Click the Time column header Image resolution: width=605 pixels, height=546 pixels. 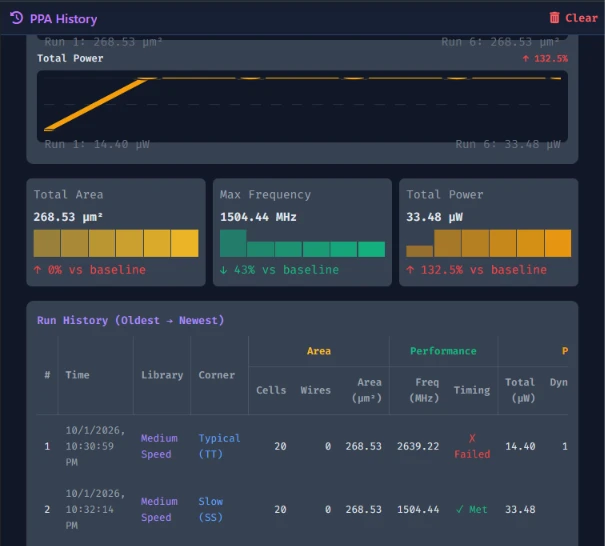coord(77,375)
